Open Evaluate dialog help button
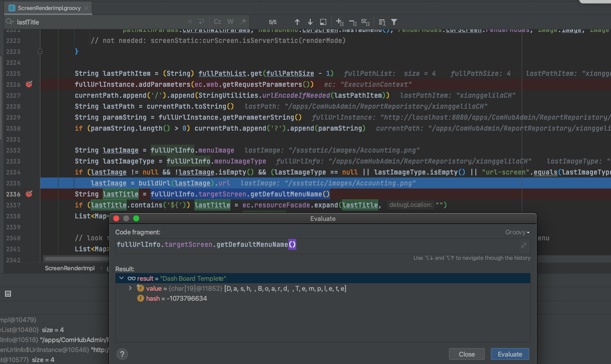Viewport: 611px width, 364px height. 122,354
